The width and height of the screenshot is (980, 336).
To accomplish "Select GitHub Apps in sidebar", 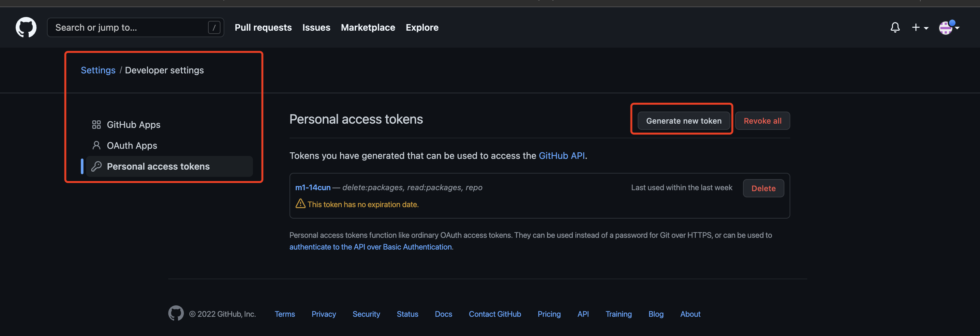I will [169, 124].
